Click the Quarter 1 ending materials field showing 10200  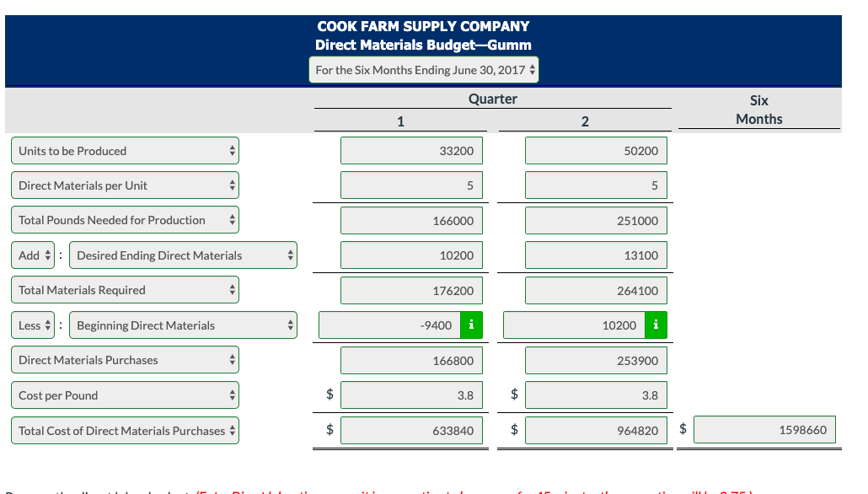[411, 255]
